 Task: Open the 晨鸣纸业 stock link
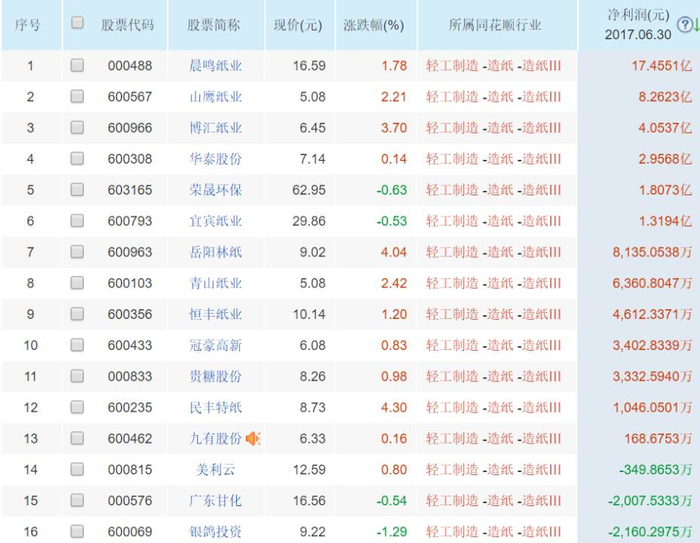click(x=215, y=66)
